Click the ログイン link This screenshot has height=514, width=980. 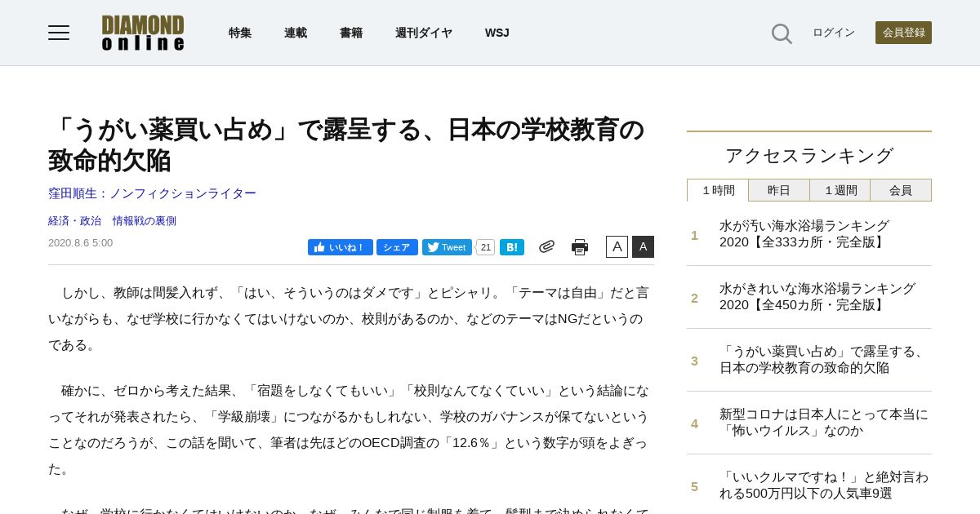coord(834,33)
